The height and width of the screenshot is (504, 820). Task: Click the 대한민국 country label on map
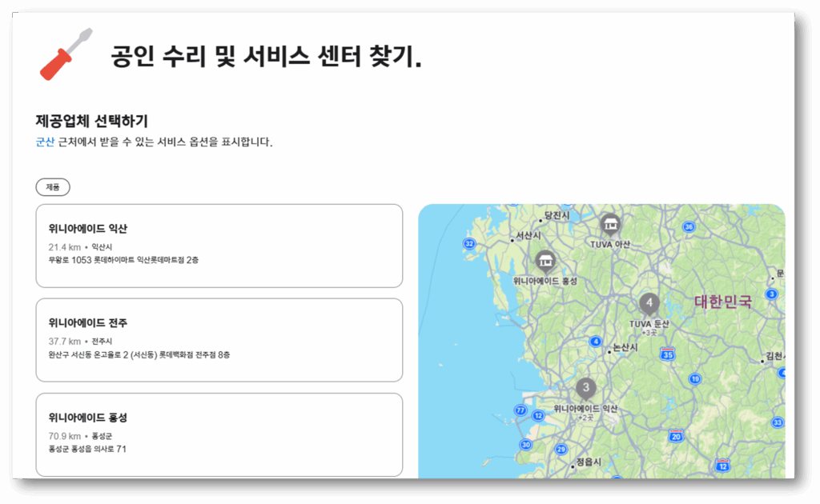point(723,302)
